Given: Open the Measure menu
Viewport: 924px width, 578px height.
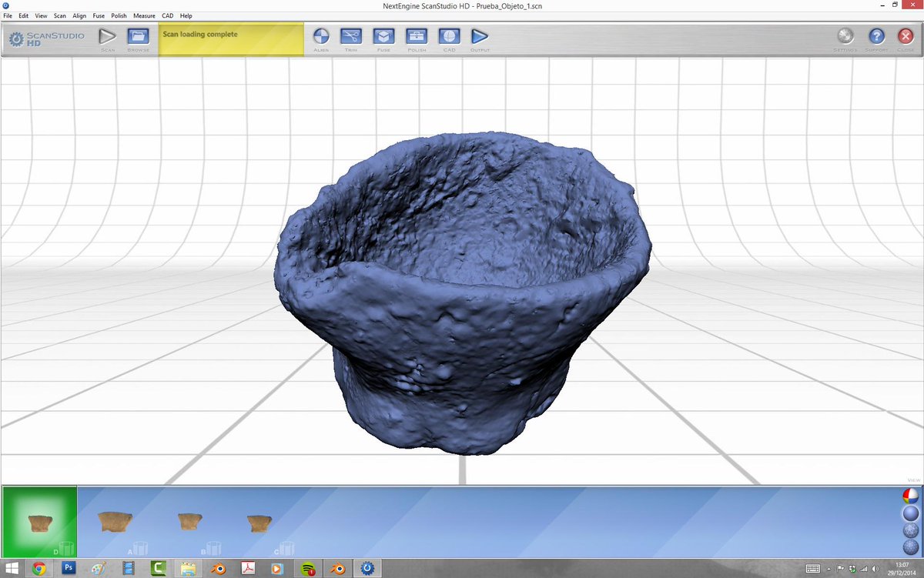Looking at the screenshot, I should (x=144, y=15).
